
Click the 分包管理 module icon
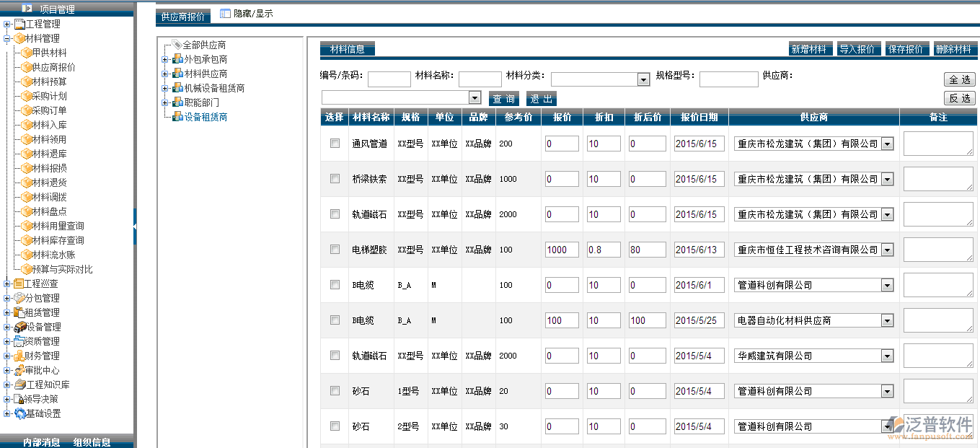[x=19, y=298]
